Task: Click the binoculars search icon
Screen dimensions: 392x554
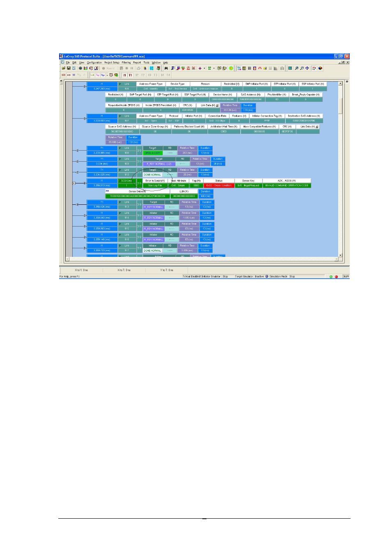Action: point(166,68)
